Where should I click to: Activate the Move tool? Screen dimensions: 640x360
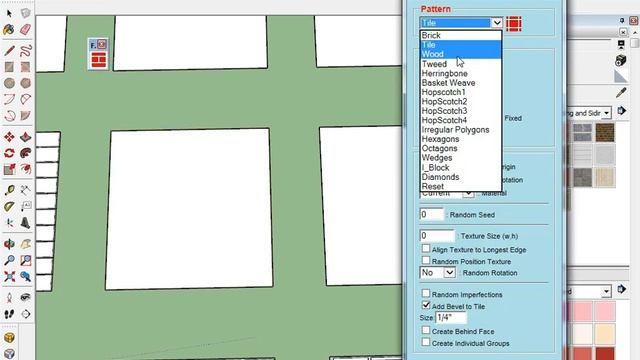click(9, 137)
